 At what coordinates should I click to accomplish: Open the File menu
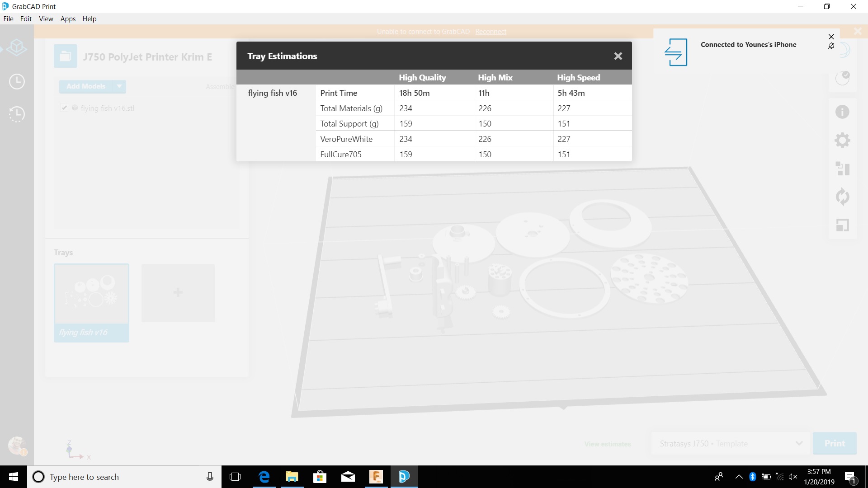(x=8, y=19)
